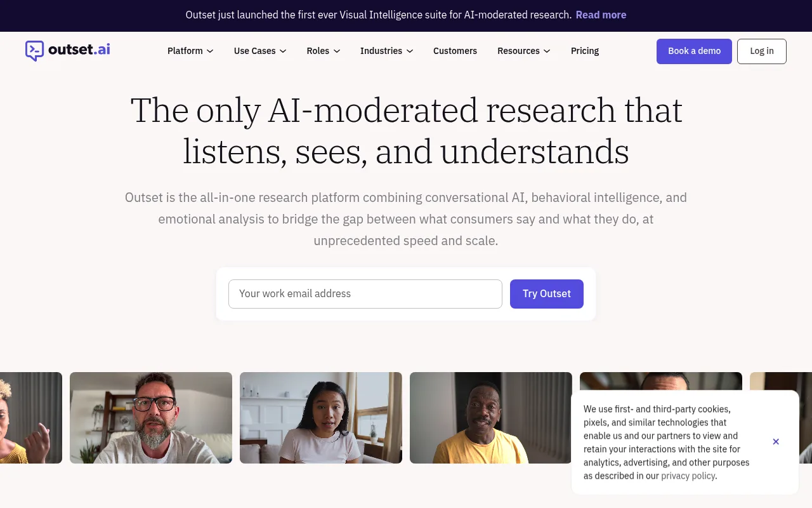Dismiss the cookie notice with the X
Viewport: 812px width, 508px height.
click(776, 442)
